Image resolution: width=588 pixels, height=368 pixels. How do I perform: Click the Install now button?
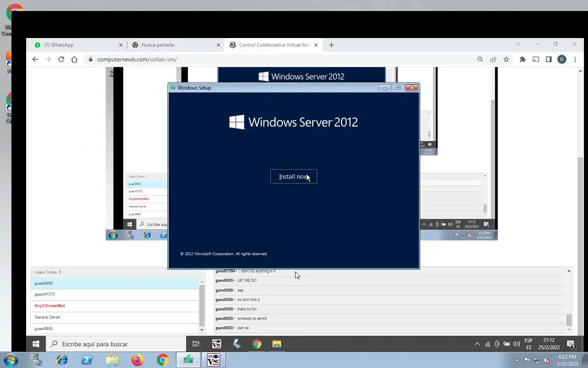(294, 177)
